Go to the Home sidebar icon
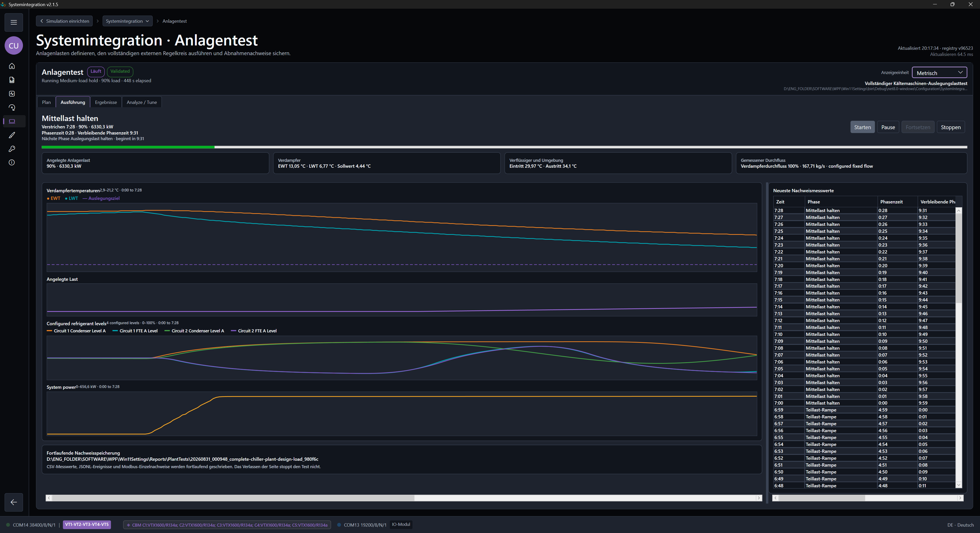980x533 pixels. click(x=12, y=66)
